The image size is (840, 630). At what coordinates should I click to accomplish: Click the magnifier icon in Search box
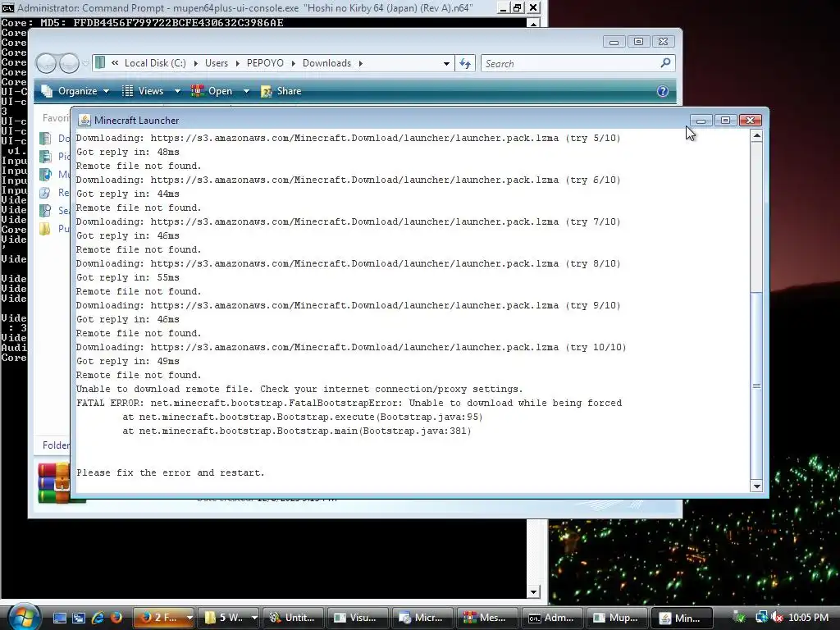click(x=665, y=63)
